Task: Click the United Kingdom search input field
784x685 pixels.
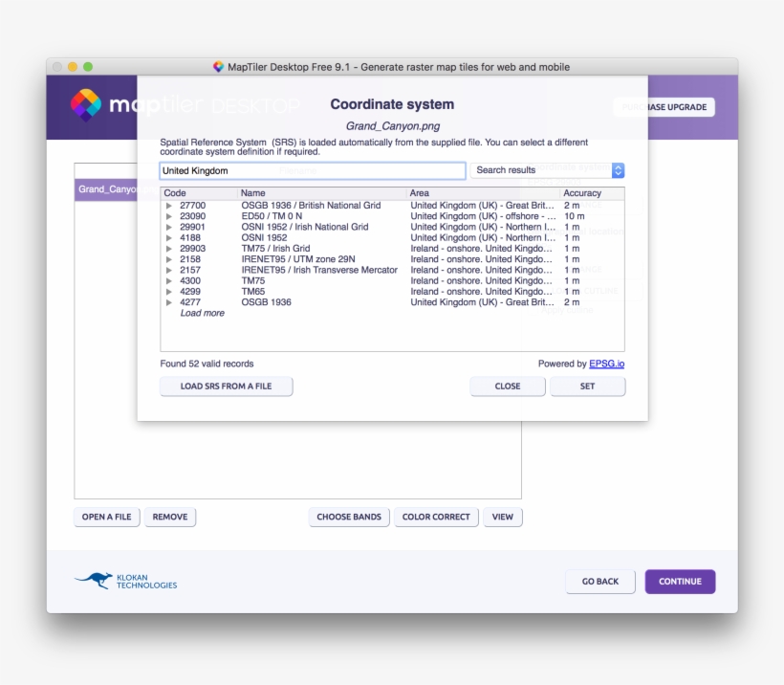Action: click(311, 170)
